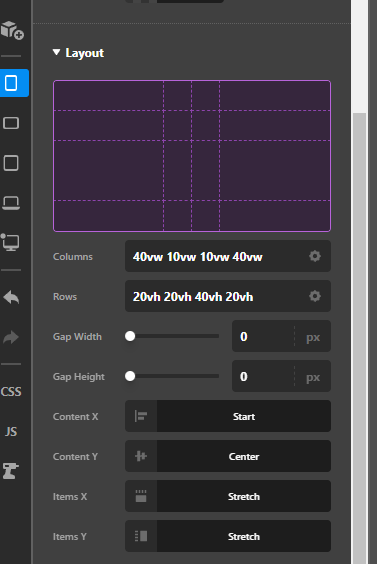Click the power drill tools icon

11,470
